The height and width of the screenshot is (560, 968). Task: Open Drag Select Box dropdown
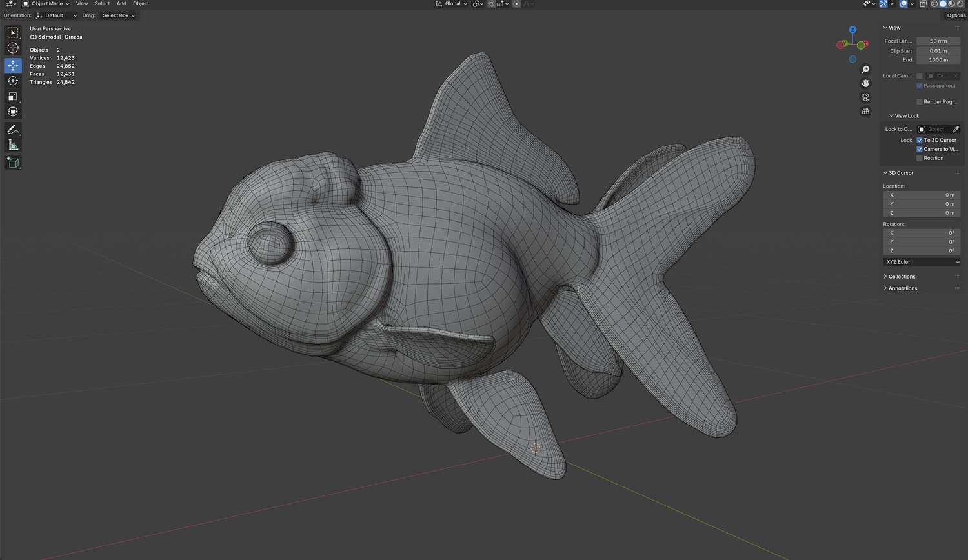pyautogui.click(x=119, y=15)
